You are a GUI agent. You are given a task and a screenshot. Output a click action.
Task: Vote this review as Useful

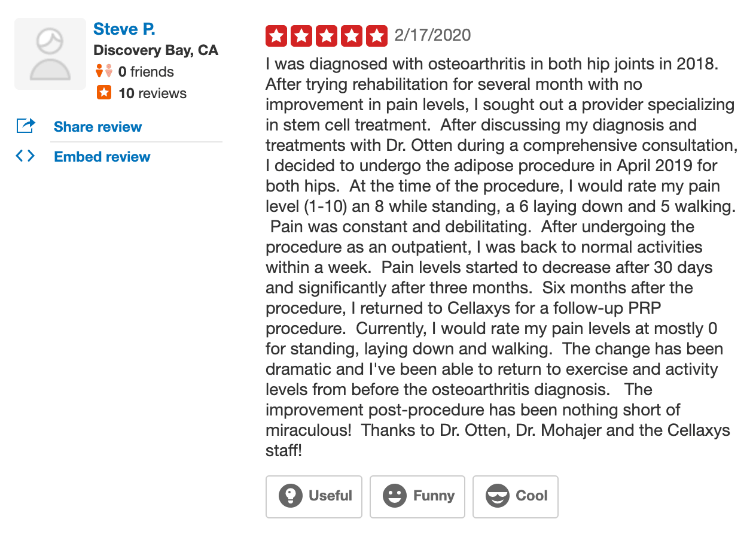pos(314,496)
